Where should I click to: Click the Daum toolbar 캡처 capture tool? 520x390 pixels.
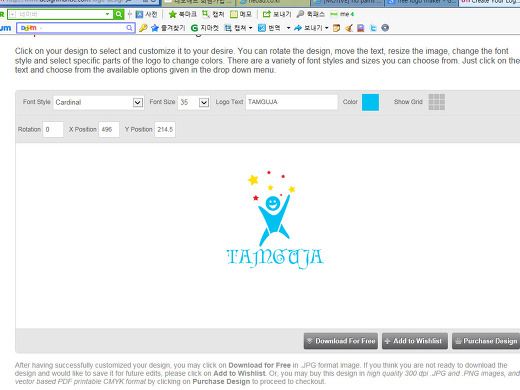click(235, 28)
